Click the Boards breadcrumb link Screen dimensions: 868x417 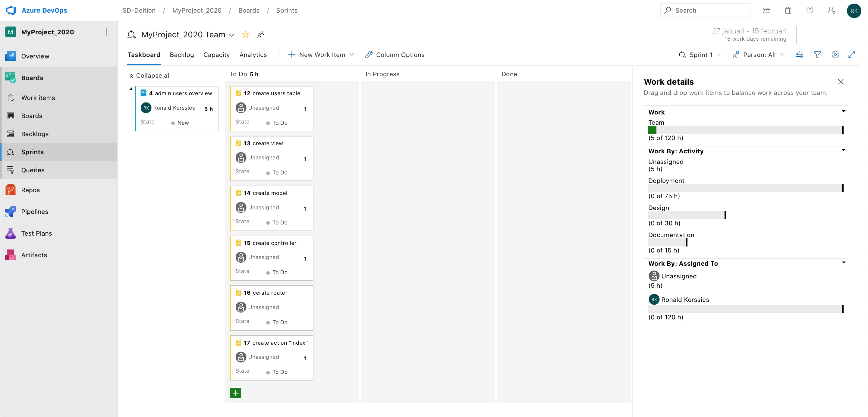249,11
